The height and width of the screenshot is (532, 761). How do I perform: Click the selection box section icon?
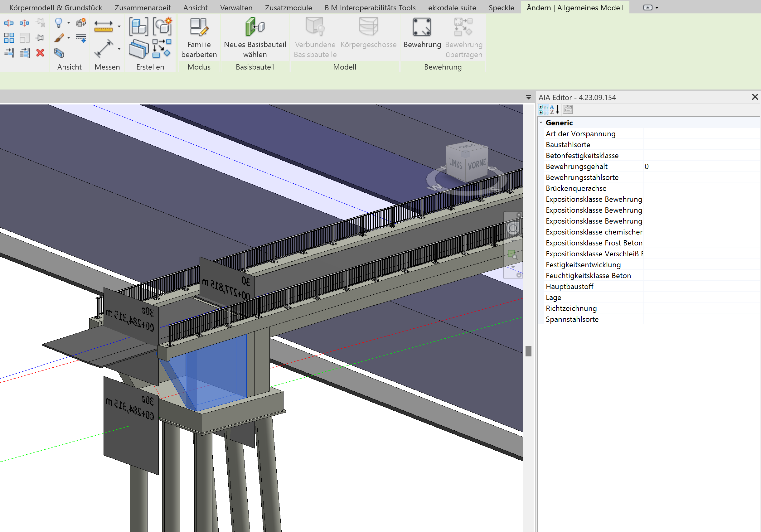coord(59,53)
